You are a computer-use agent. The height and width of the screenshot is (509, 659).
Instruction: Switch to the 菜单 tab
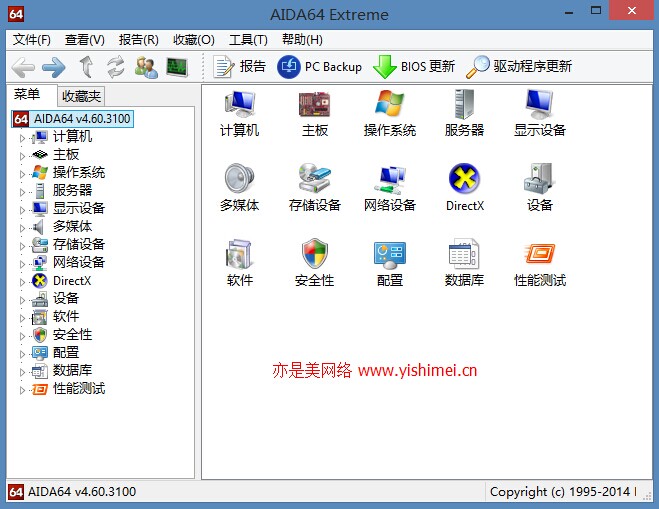point(27,94)
